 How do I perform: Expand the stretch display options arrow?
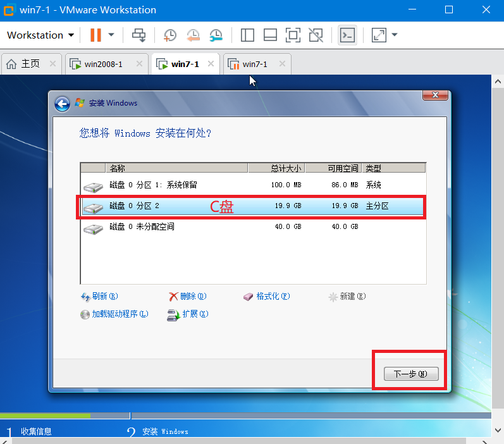(395, 35)
